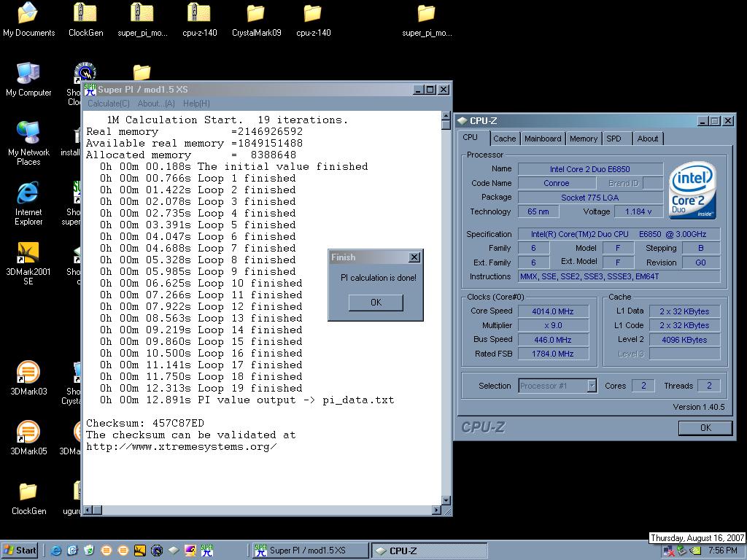Launch the 3DMark05 desktop shortcut
Image resolution: width=747 pixels, height=560 pixels.
point(28,437)
